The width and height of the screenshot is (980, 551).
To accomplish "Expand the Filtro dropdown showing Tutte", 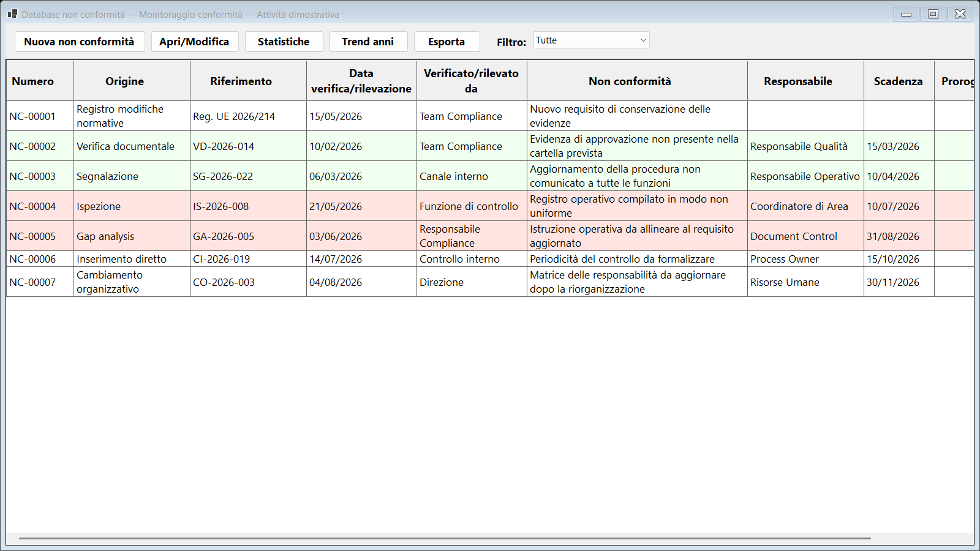I will (x=591, y=40).
